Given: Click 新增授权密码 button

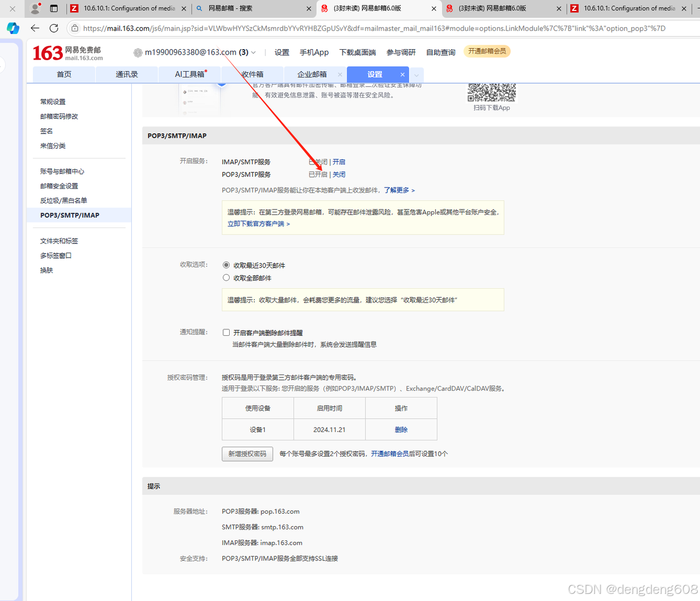Looking at the screenshot, I should click(x=247, y=454).
